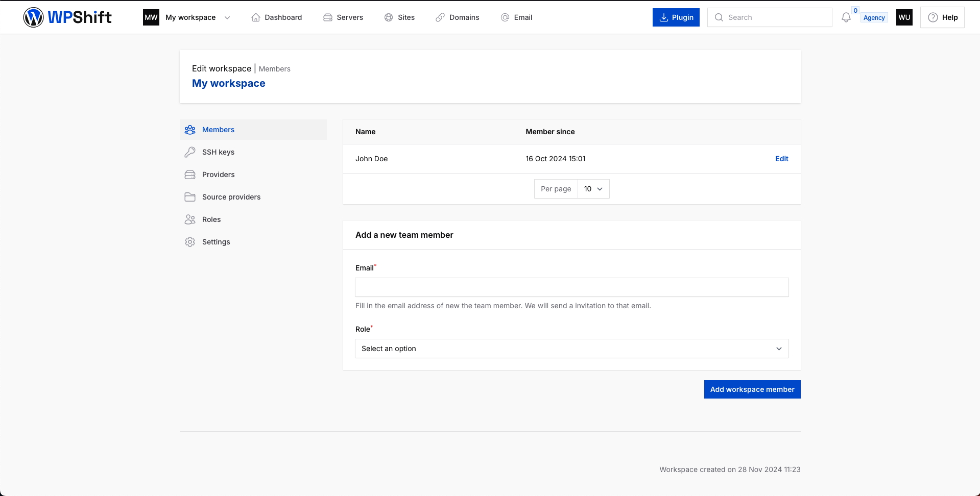Click the Agency plan badge
The width and height of the screenshot is (980, 496).
(x=874, y=17)
